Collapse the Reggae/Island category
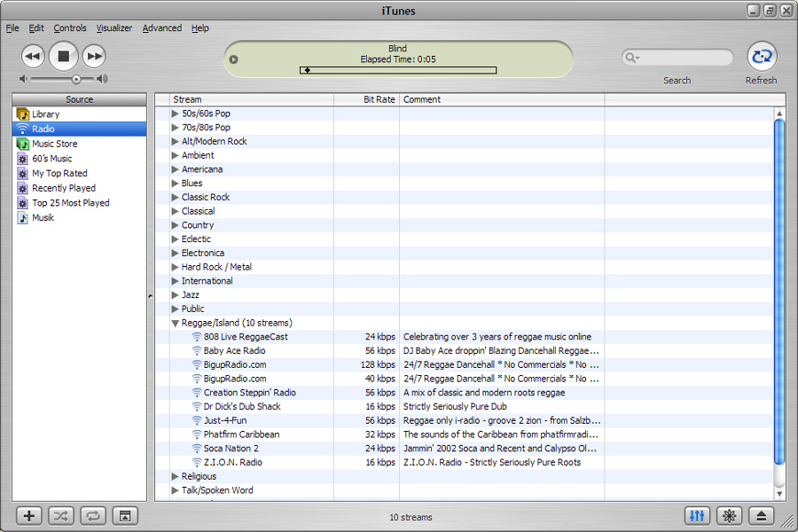This screenshot has width=798, height=532. [x=175, y=323]
